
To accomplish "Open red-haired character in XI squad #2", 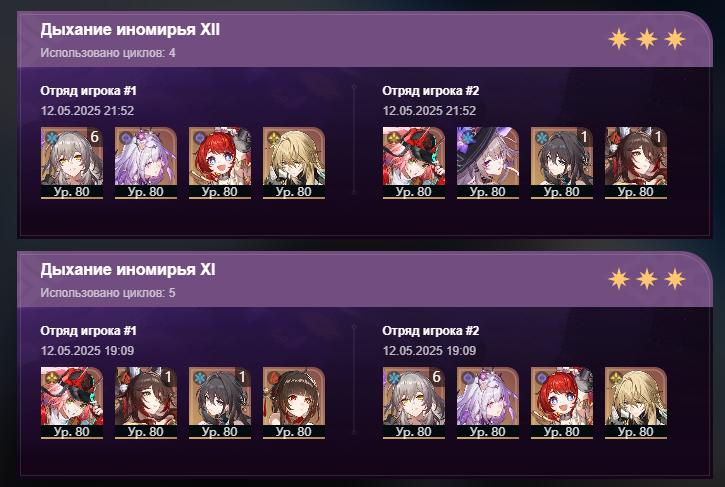I will pyautogui.click(x=562, y=403).
